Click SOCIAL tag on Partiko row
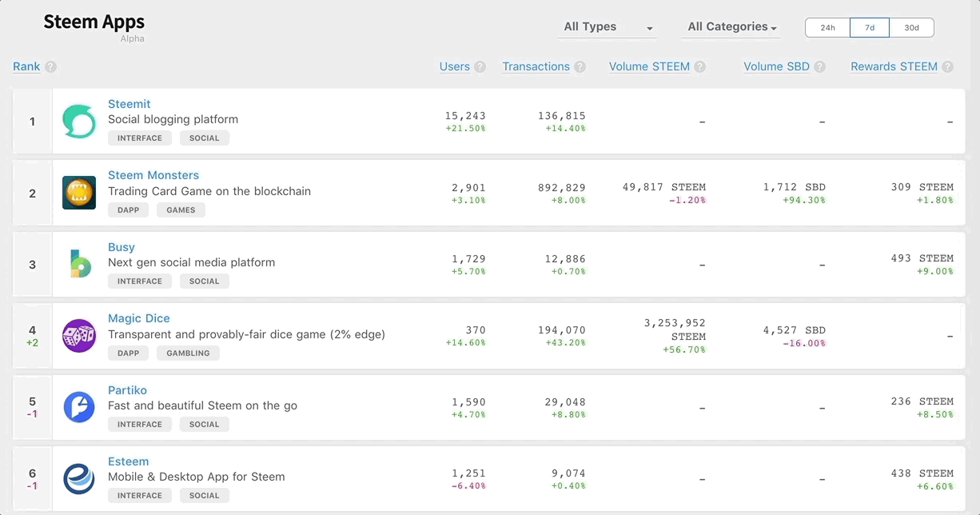Screen dimensions: 980x515 point(205,425)
